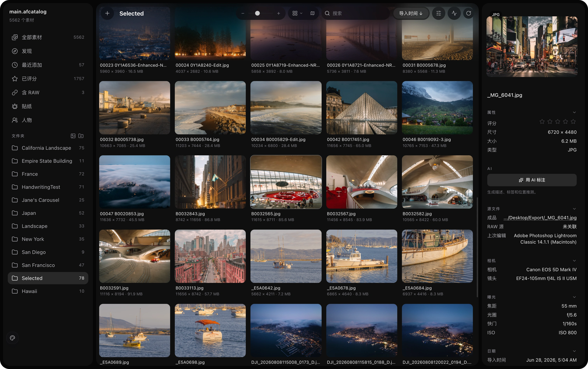Screen dimensions: 588x369
Task: Open 全部素材 in sidebar
Action: pyautogui.click(x=48, y=37)
